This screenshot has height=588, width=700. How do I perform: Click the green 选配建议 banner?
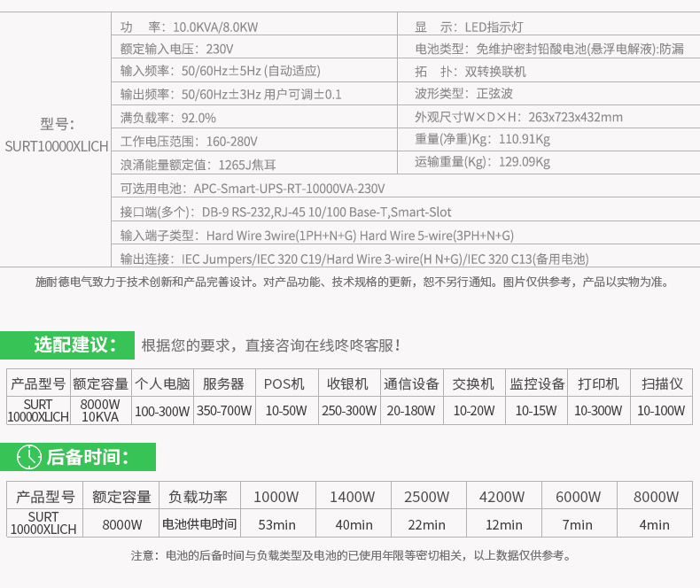67,345
